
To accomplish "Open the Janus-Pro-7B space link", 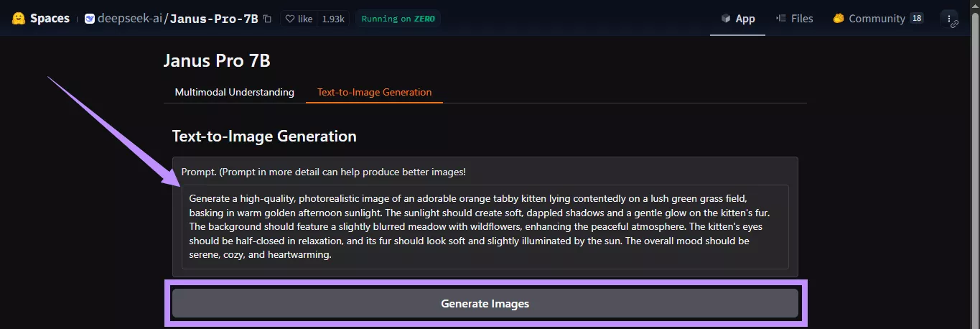I will point(214,19).
